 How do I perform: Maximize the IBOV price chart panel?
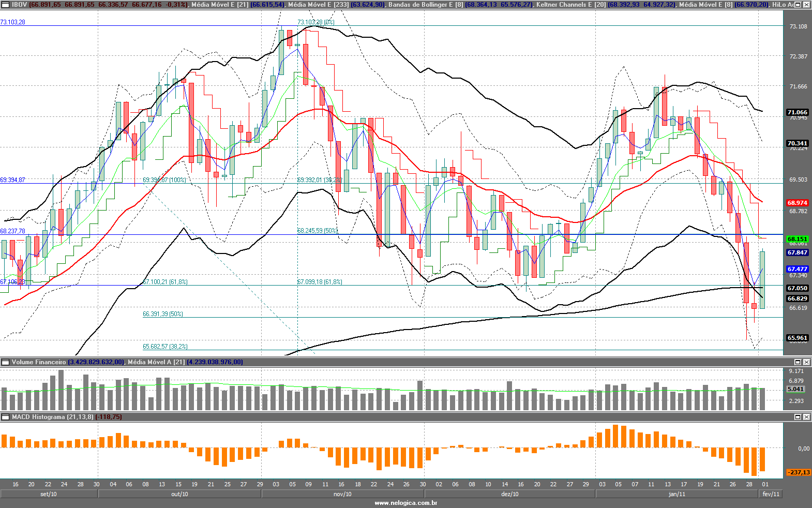click(798, 4)
